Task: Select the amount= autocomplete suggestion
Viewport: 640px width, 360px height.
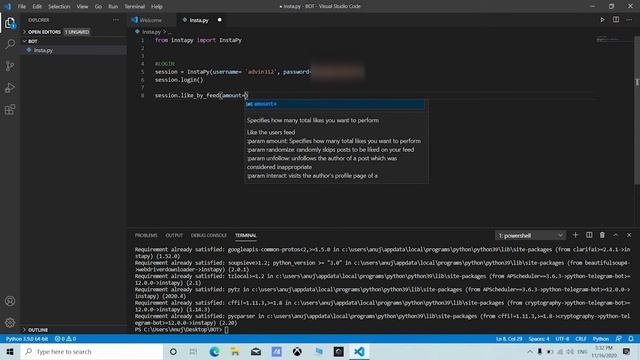Action: [335, 104]
